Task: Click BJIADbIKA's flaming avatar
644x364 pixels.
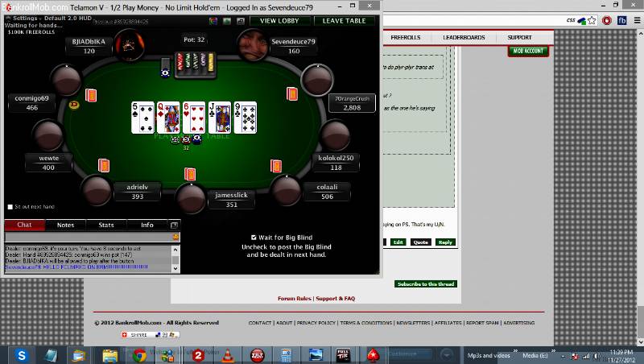Action: click(129, 44)
